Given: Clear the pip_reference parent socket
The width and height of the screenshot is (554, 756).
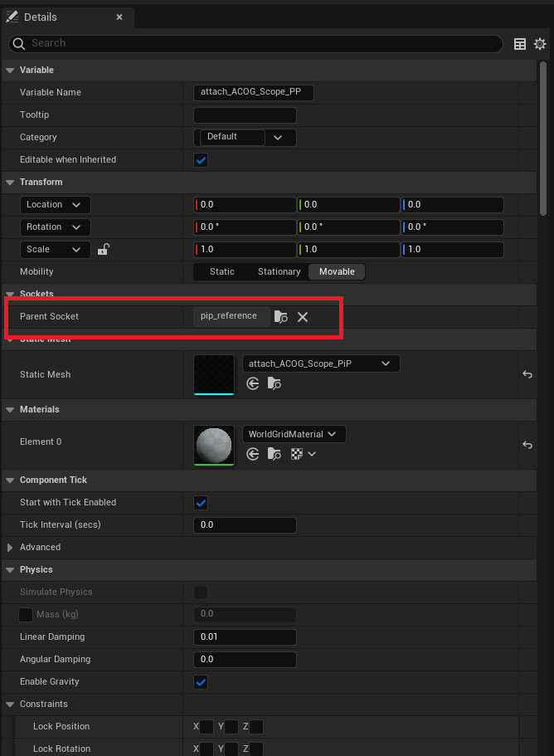Looking at the screenshot, I should pos(303,317).
